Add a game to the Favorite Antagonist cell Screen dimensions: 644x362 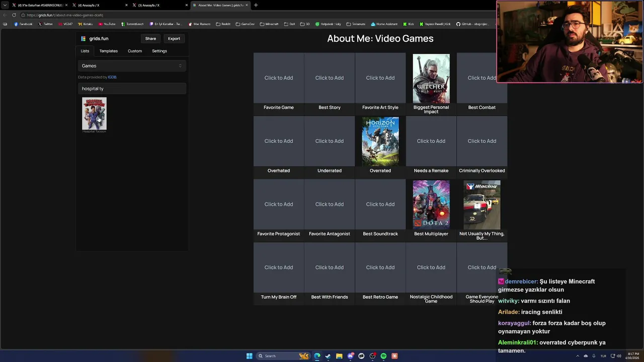(330, 204)
